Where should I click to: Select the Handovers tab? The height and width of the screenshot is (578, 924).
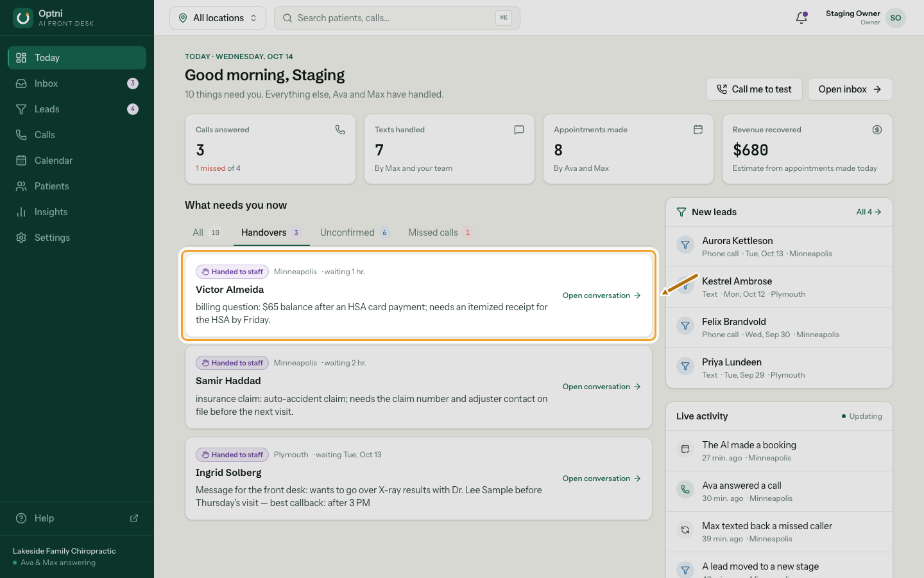(271, 232)
